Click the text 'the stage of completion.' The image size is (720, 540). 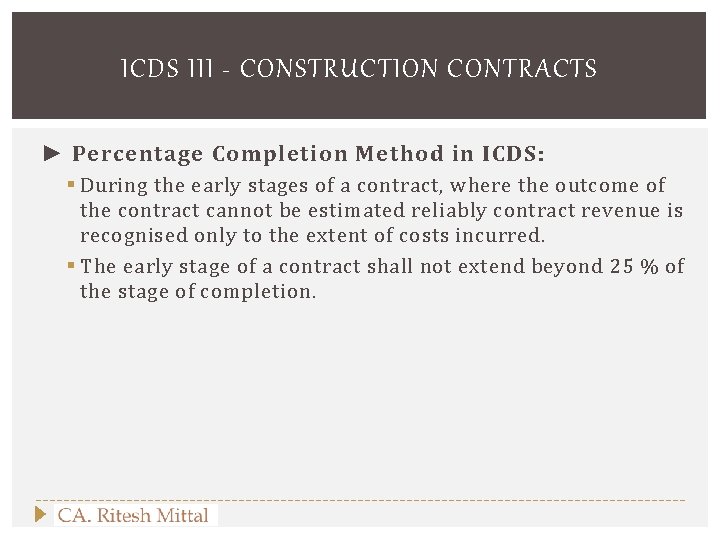198,292
